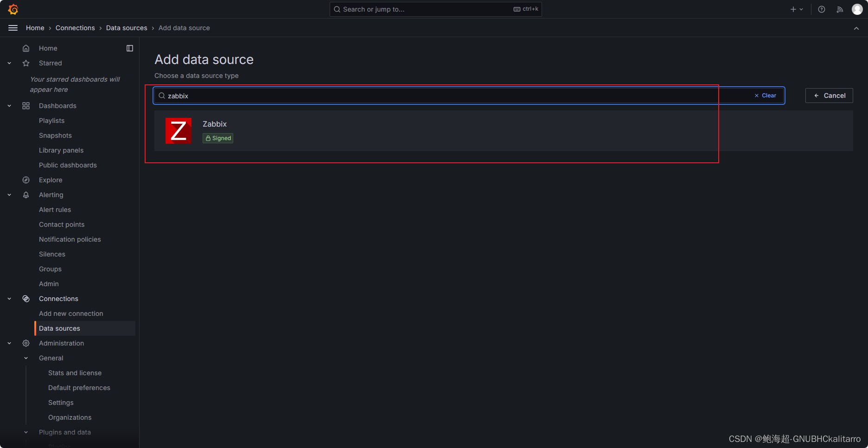This screenshot has height=448, width=868.
Task: Collapse the Connections section
Action: pyautogui.click(x=9, y=299)
